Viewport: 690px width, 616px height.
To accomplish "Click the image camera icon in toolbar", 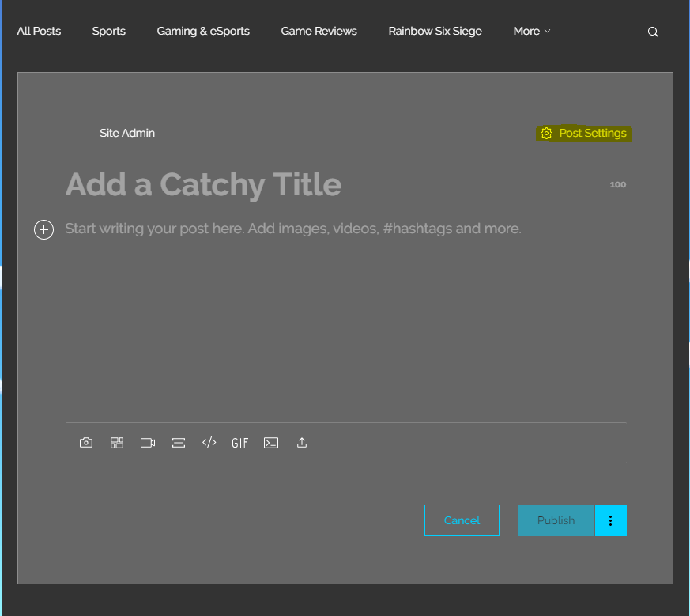I will point(86,443).
